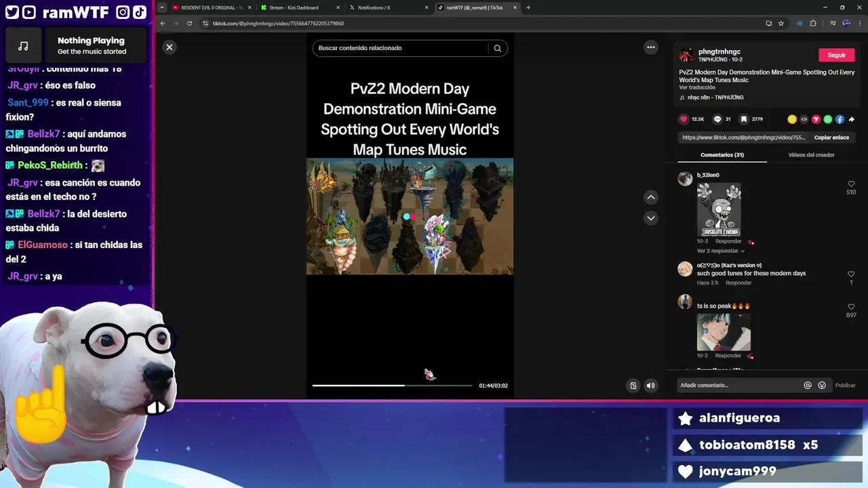The width and height of the screenshot is (868, 488).
Task: Click Copiar enlace button
Action: point(831,138)
